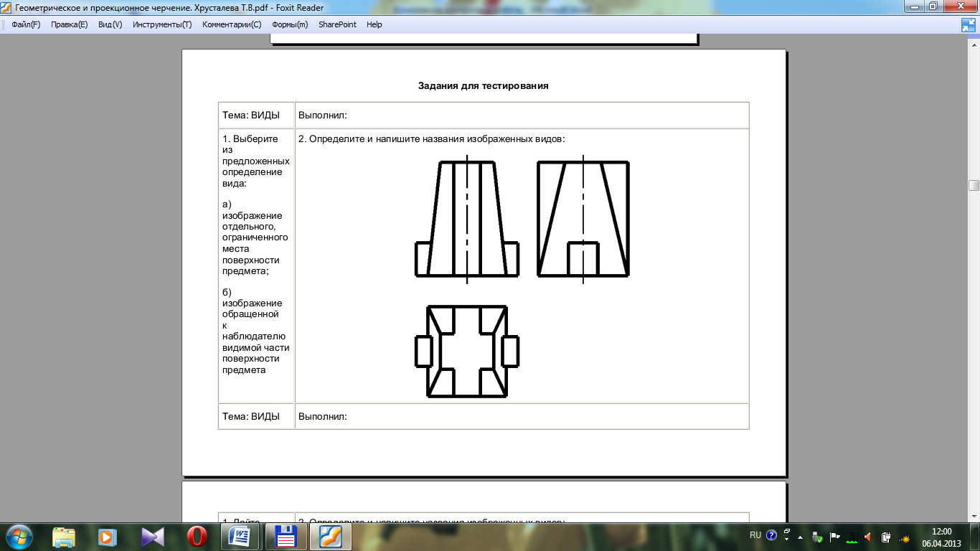Open the Action Center flag icon
Screen dimensions: 980x551
tap(835, 537)
